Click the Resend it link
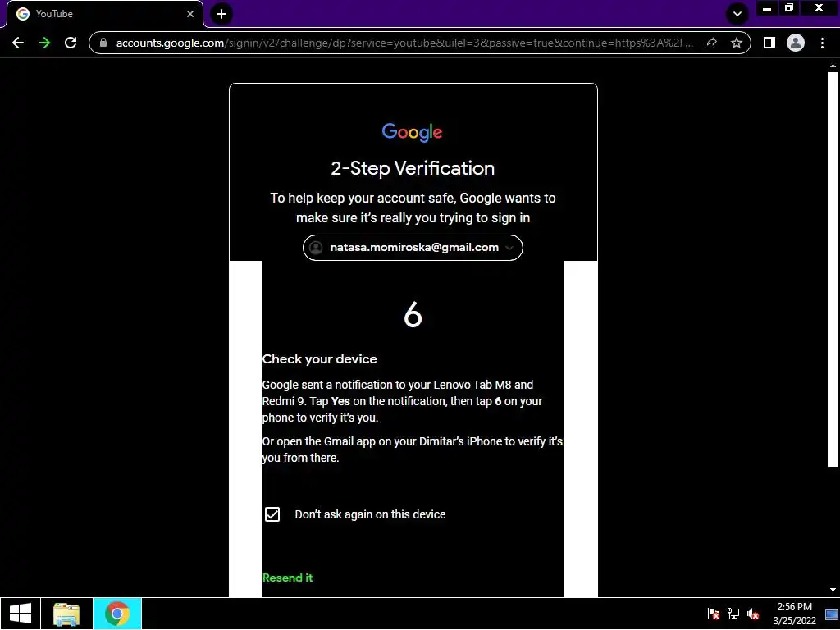 click(x=288, y=577)
